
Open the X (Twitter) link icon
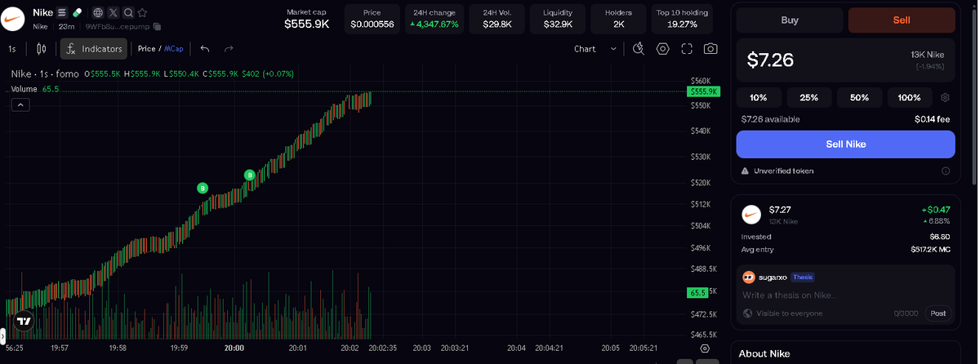[113, 13]
